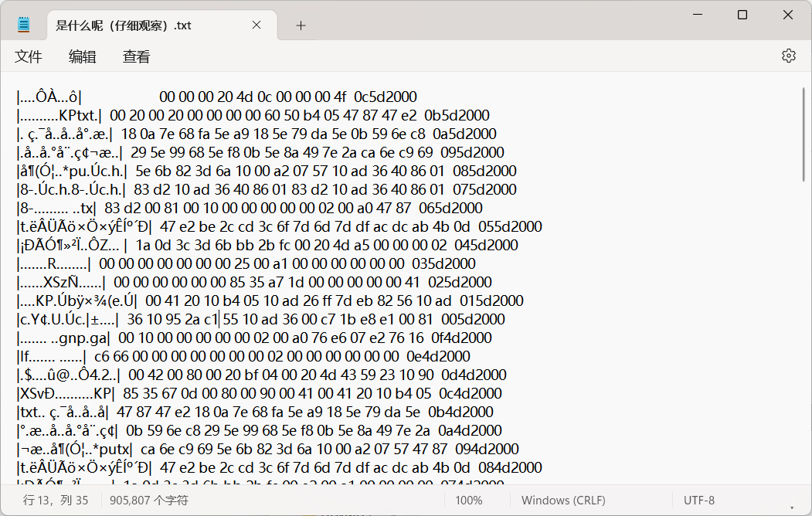Click the text 0f4d2000
Image resolution: width=812 pixels, height=516 pixels.
click(x=461, y=338)
